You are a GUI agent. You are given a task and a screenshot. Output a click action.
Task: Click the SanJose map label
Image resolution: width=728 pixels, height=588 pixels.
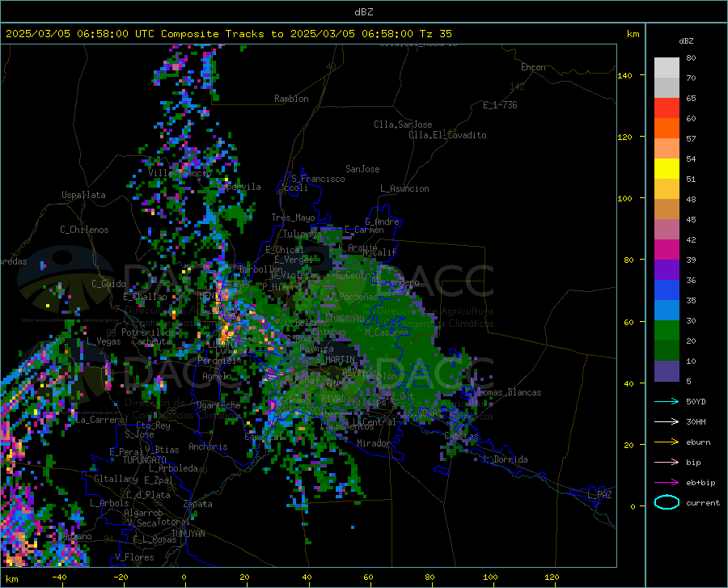(362, 169)
